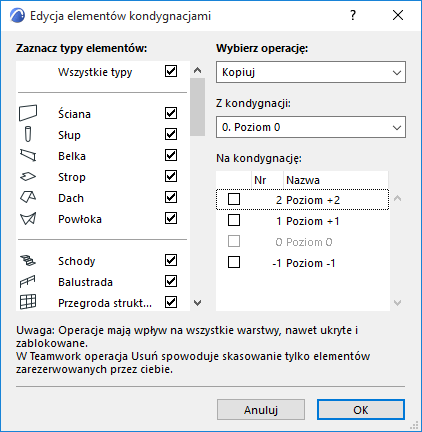Click the 'Schody' label text
422x432 pixels.
pos(77,261)
